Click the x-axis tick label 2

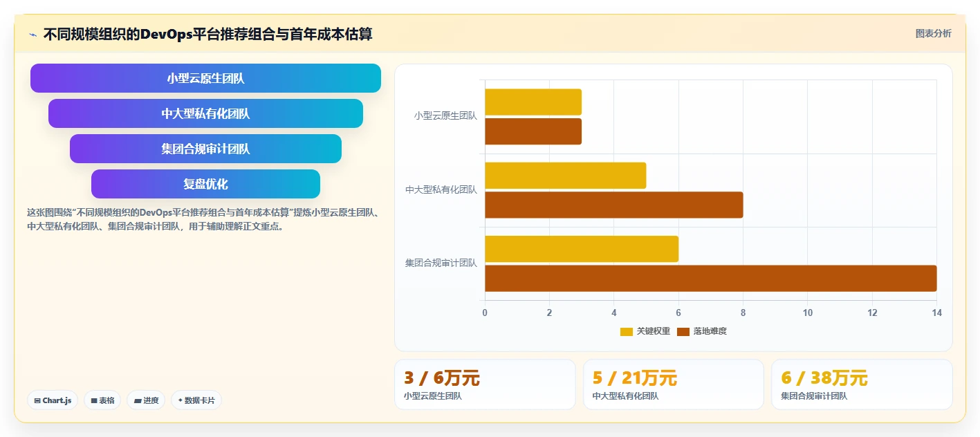coord(549,313)
